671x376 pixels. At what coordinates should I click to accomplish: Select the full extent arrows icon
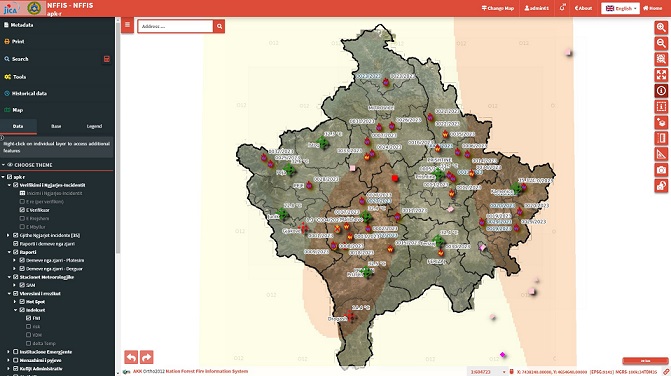click(661, 75)
